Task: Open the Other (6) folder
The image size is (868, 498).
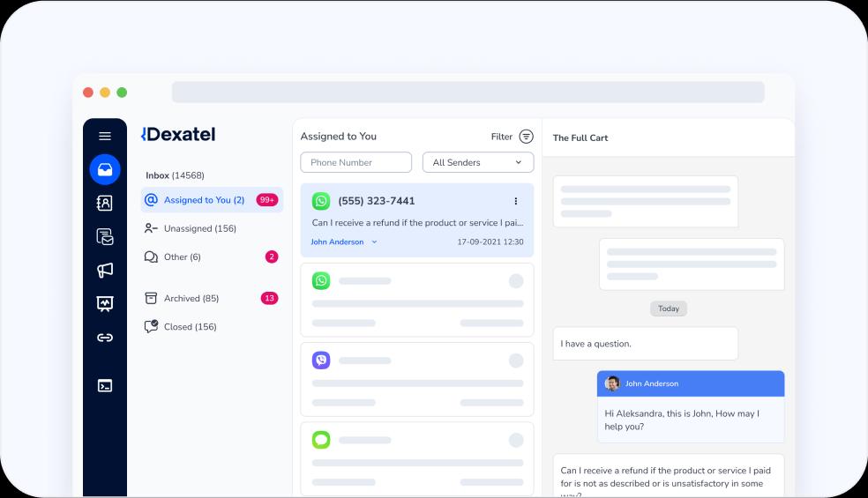Action: pos(172,256)
